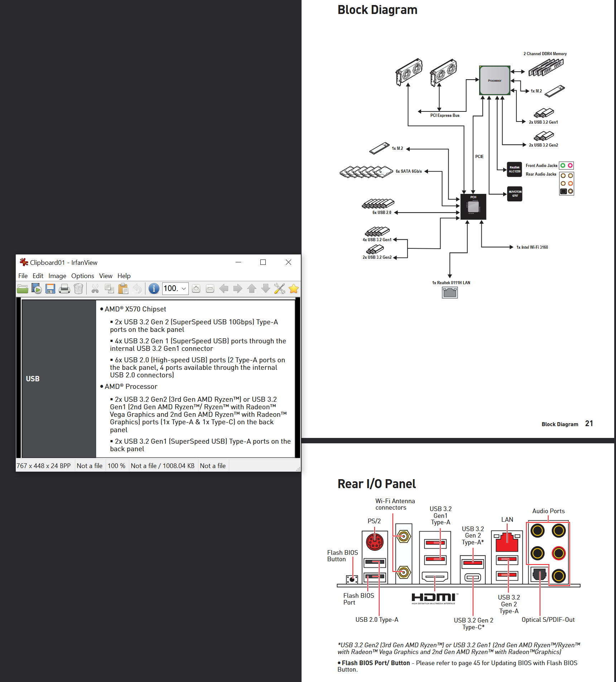Open the File menu

coord(23,276)
